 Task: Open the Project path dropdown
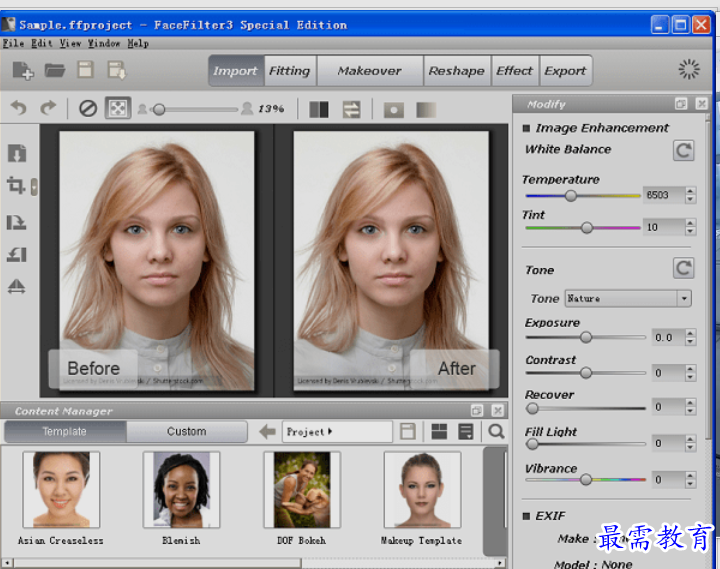[337, 432]
